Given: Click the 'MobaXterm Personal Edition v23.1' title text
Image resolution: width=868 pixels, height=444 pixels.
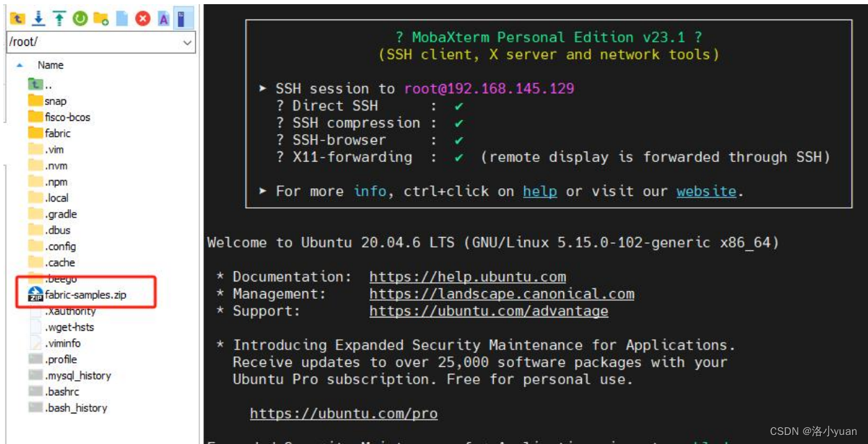Looking at the screenshot, I should point(549,38).
